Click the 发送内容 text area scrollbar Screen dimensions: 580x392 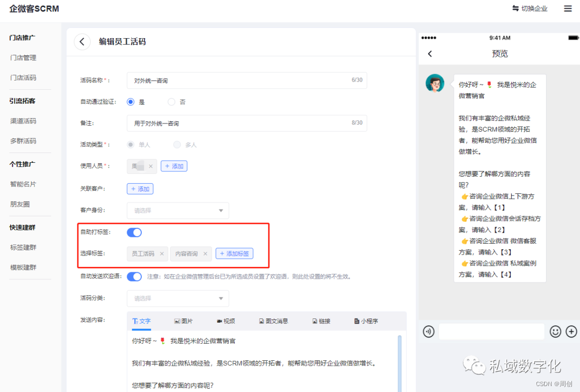pyautogui.click(x=400, y=362)
